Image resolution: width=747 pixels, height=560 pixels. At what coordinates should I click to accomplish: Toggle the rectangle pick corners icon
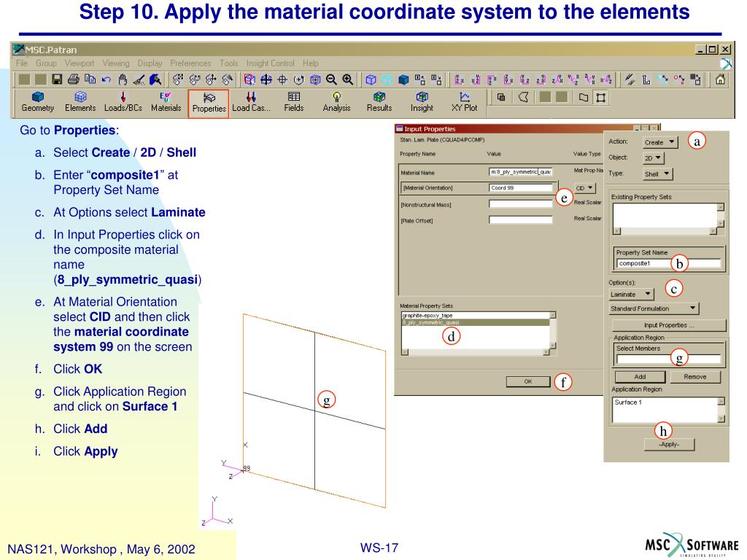[601, 97]
